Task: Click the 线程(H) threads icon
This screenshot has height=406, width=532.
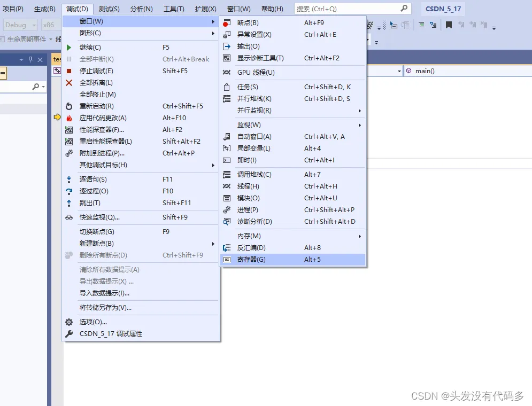Action: pos(227,186)
